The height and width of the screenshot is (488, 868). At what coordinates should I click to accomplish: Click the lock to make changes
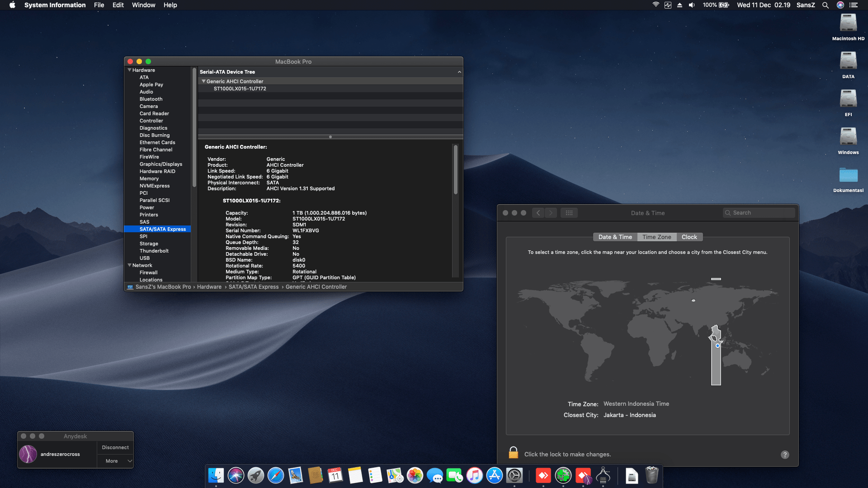pos(513,452)
